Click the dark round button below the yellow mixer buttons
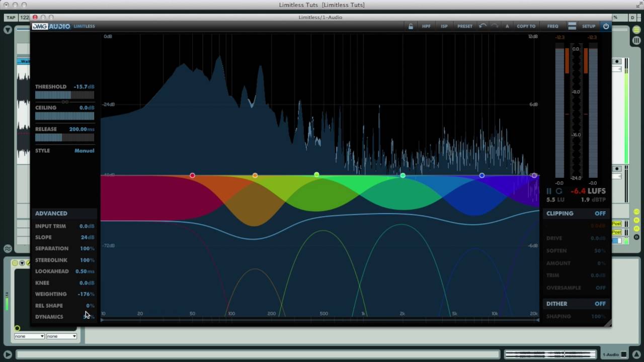The image size is (644, 362). pos(636,237)
